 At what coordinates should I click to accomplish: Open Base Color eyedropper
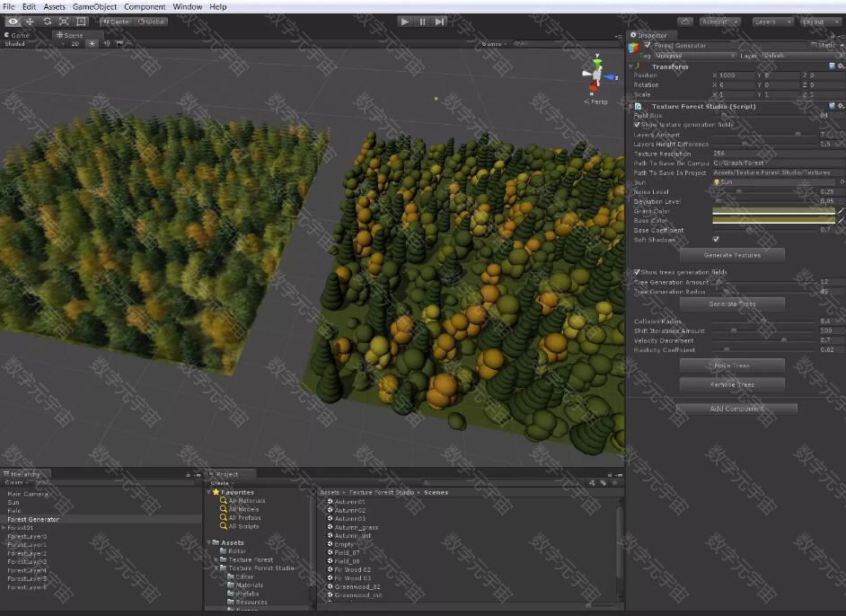click(x=841, y=221)
